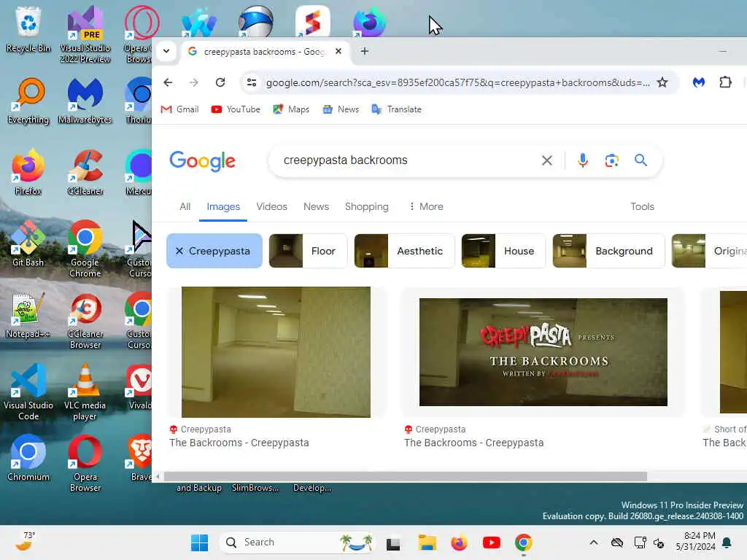Screen dimensions: 747x560
Task: Open first Backrooms image result
Action: 276,352
